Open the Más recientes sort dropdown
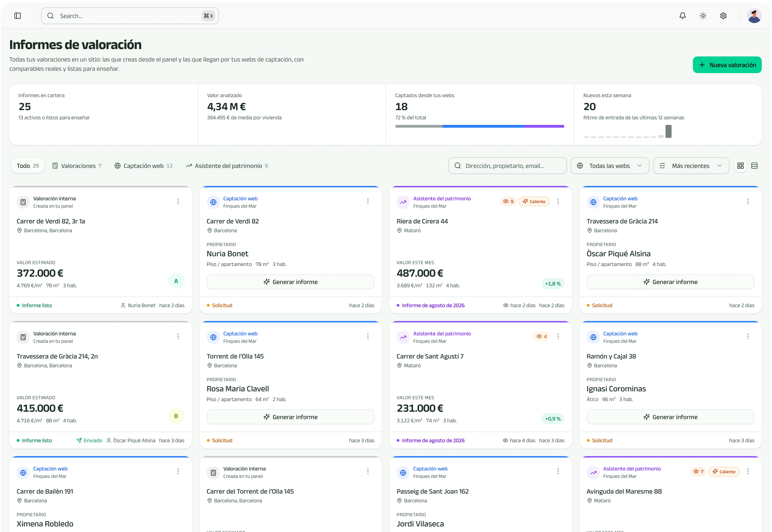772x532 pixels. [691, 166]
